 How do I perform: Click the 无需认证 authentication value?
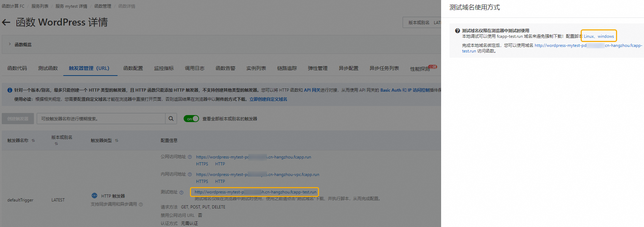(x=189, y=224)
